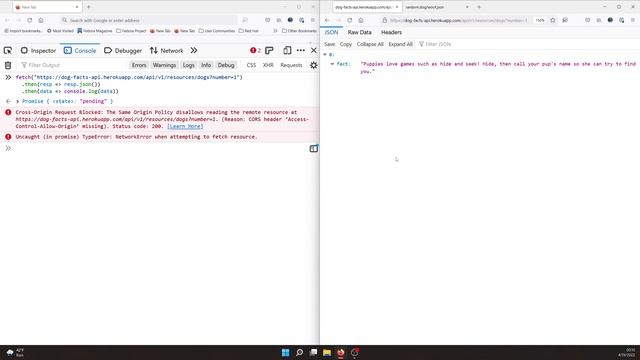Bookmark page with star icon
Image resolution: width=640 pixels, height=360 pixels.
[x=553, y=20]
